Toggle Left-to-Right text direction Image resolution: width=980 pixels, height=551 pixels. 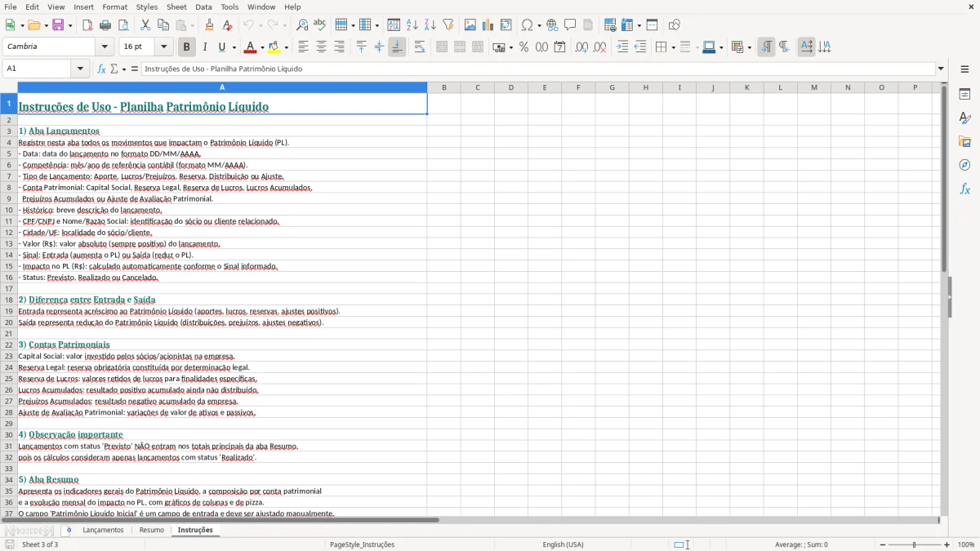pyautogui.click(x=766, y=47)
